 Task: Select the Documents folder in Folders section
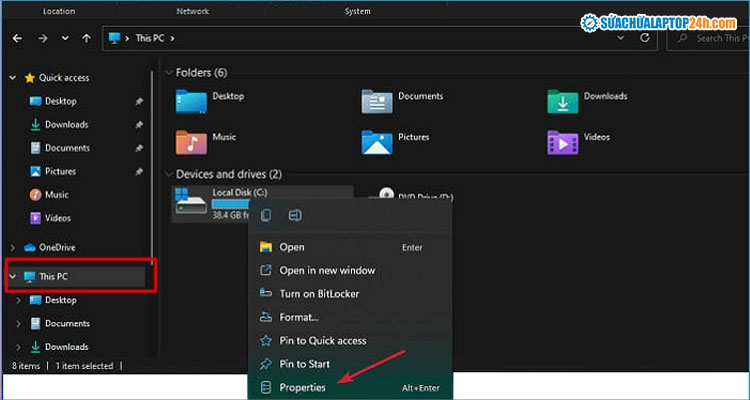coord(377,101)
